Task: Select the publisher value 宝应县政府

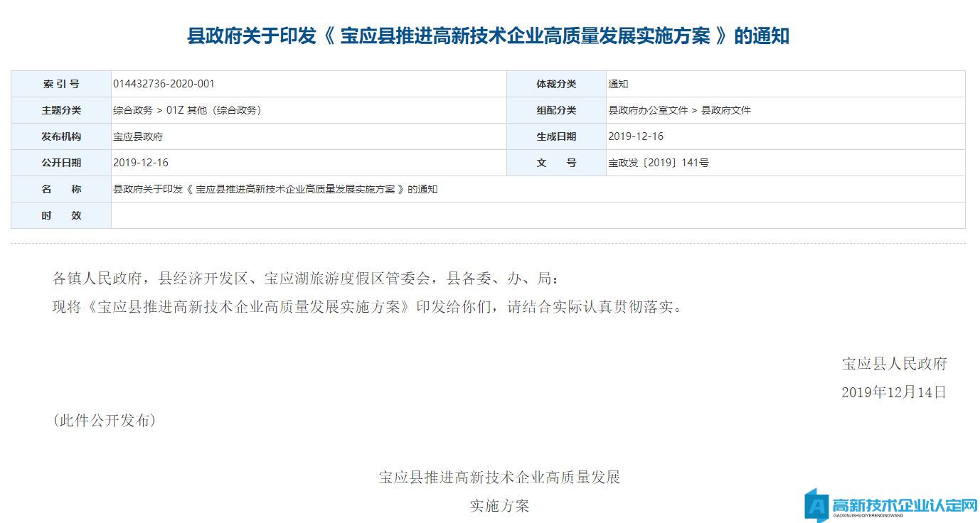Action: click(x=138, y=136)
